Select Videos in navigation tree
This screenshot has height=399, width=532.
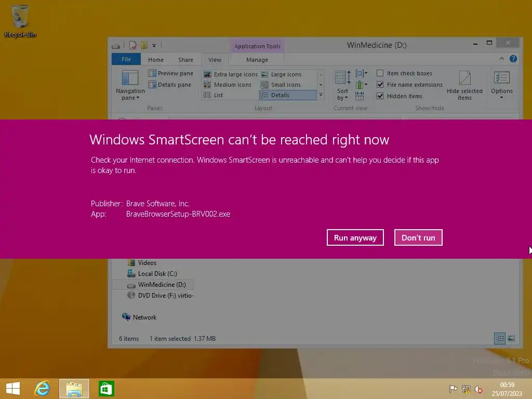pyautogui.click(x=142, y=263)
